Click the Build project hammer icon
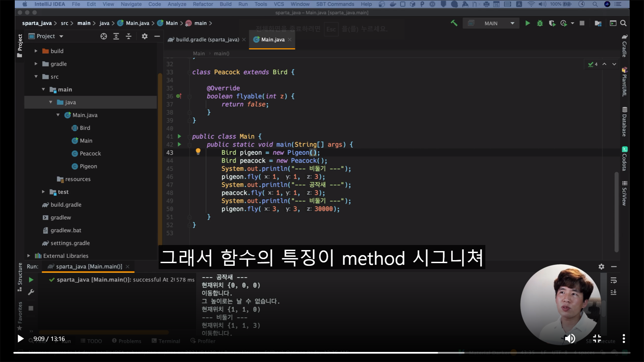Image resolution: width=644 pixels, height=362 pixels. [x=454, y=23]
